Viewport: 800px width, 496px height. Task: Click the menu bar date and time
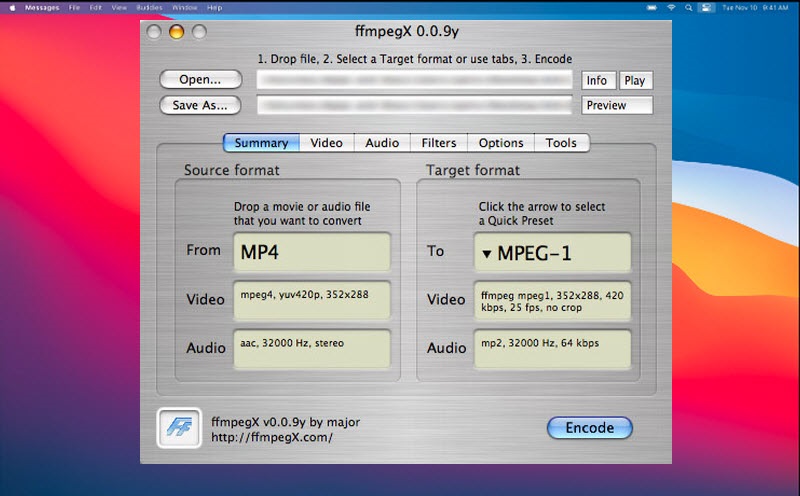(755, 8)
